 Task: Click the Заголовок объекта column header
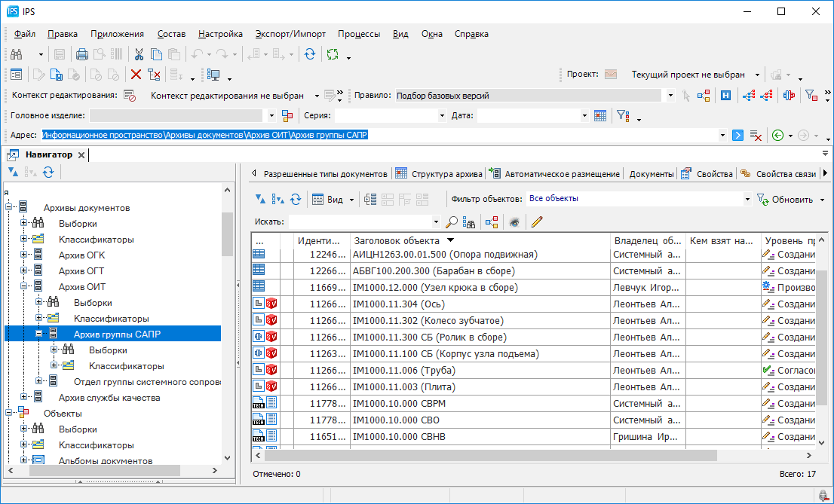[x=396, y=240]
